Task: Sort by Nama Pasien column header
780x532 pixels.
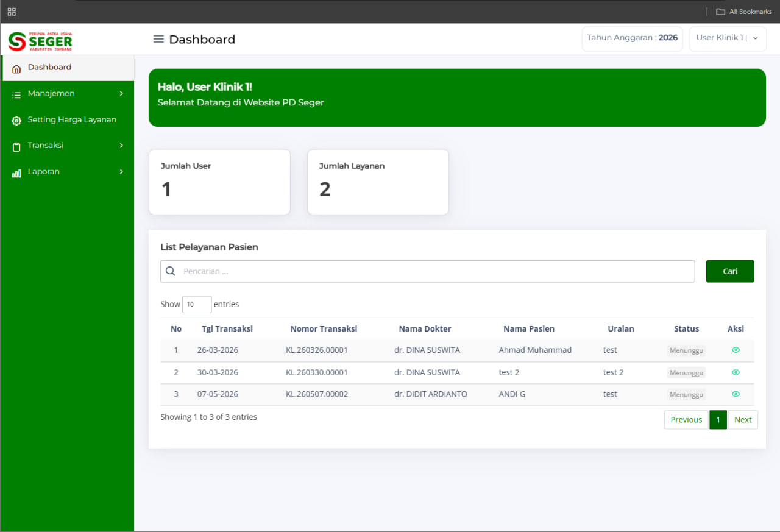Action: [x=529, y=328]
